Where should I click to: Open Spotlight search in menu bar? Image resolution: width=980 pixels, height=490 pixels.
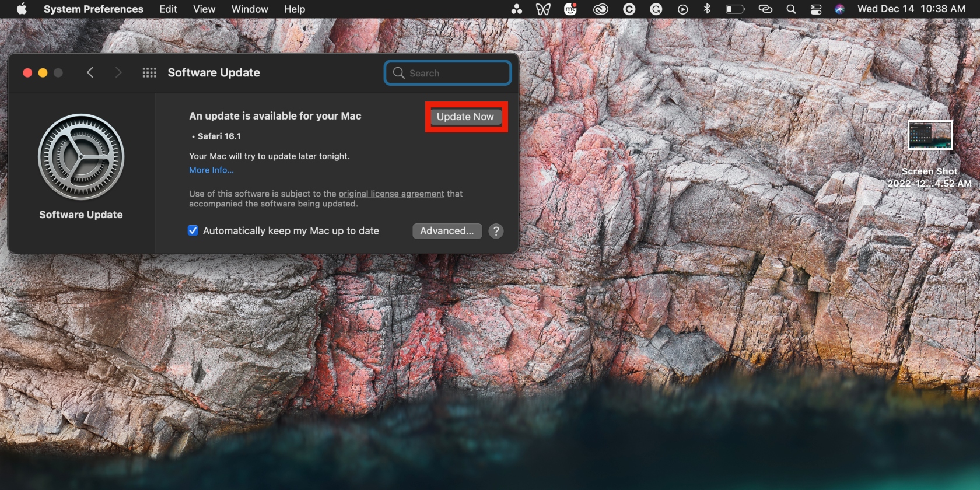(x=791, y=9)
